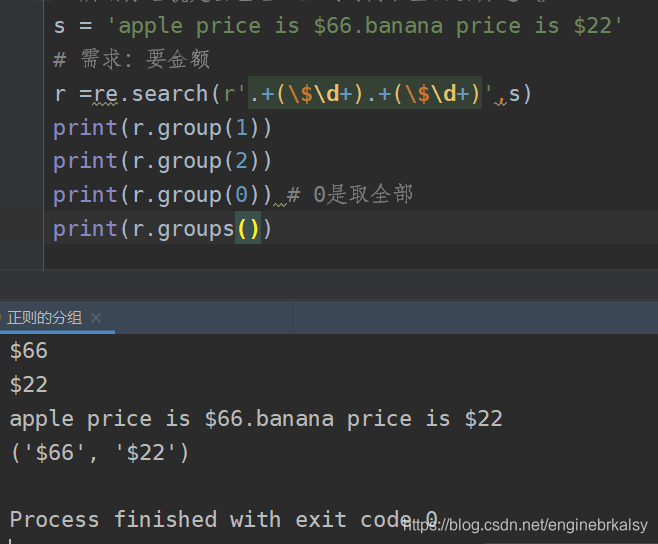Image resolution: width=658 pixels, height=544 pixels.
Task: Click the print(r.group(1)) line
Action: point(162,128)
